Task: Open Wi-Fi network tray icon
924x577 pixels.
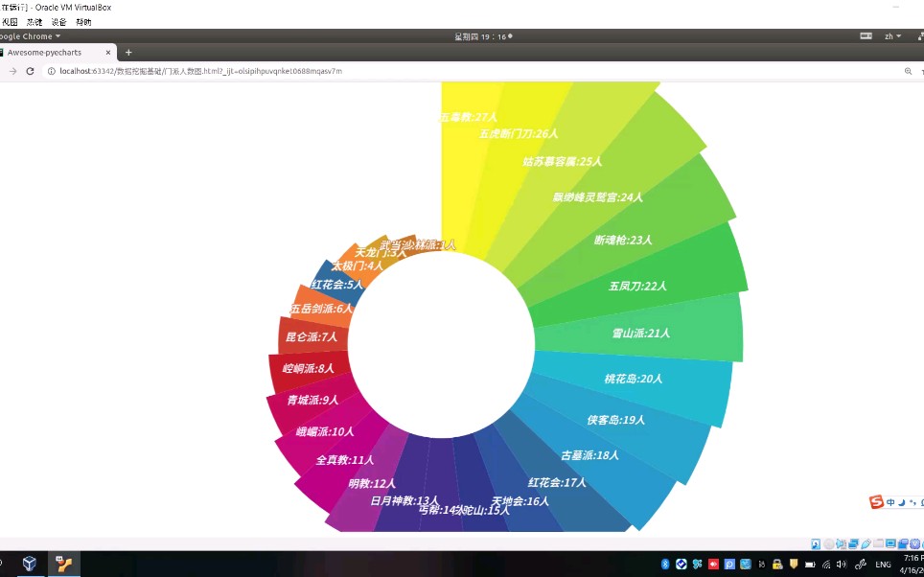Action: (826, 565)
